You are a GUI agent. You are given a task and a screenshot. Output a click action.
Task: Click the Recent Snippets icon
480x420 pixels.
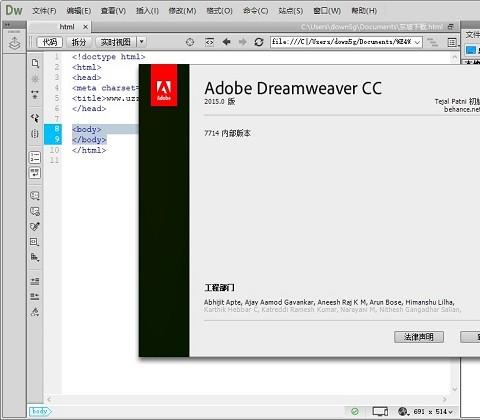point(35,242)
